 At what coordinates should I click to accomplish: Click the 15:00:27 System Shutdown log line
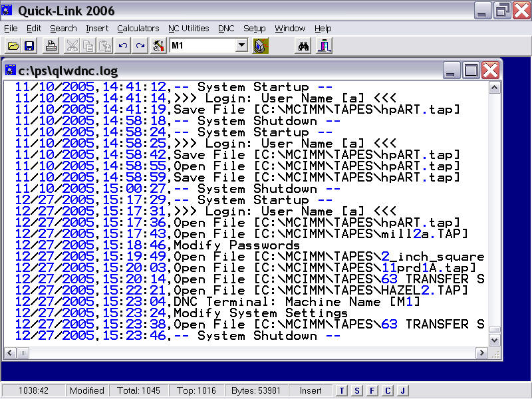[x=178, y=188]
